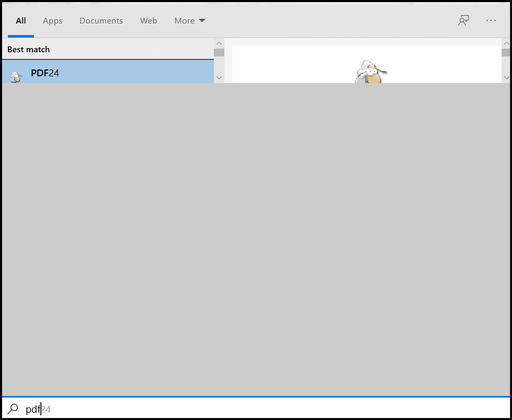
Task: Click the PDF24 sheep icon in results
Action: (15, 77)
